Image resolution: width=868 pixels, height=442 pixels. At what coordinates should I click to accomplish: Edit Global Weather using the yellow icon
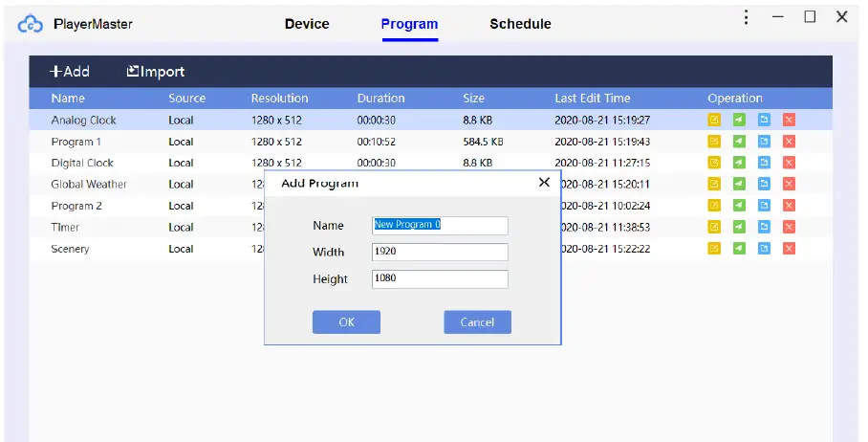[x=714, y=184]
